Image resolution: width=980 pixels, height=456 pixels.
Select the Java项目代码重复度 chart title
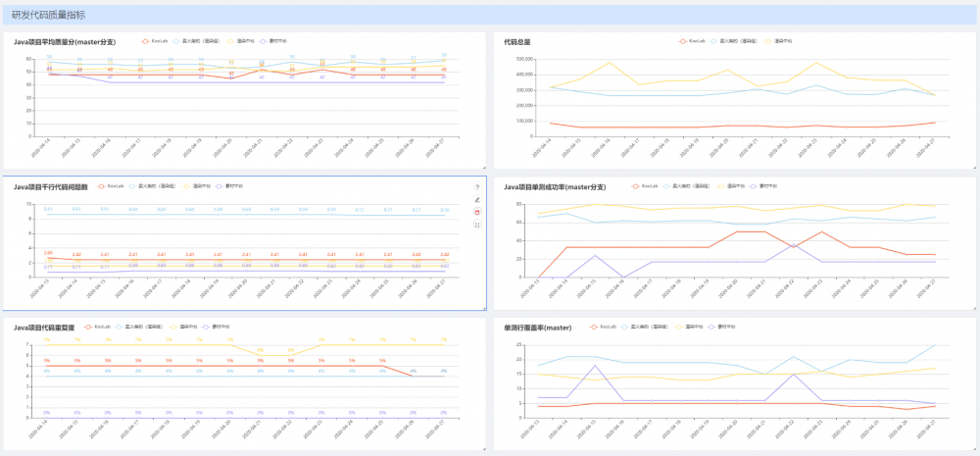click(x=44, y=328)
